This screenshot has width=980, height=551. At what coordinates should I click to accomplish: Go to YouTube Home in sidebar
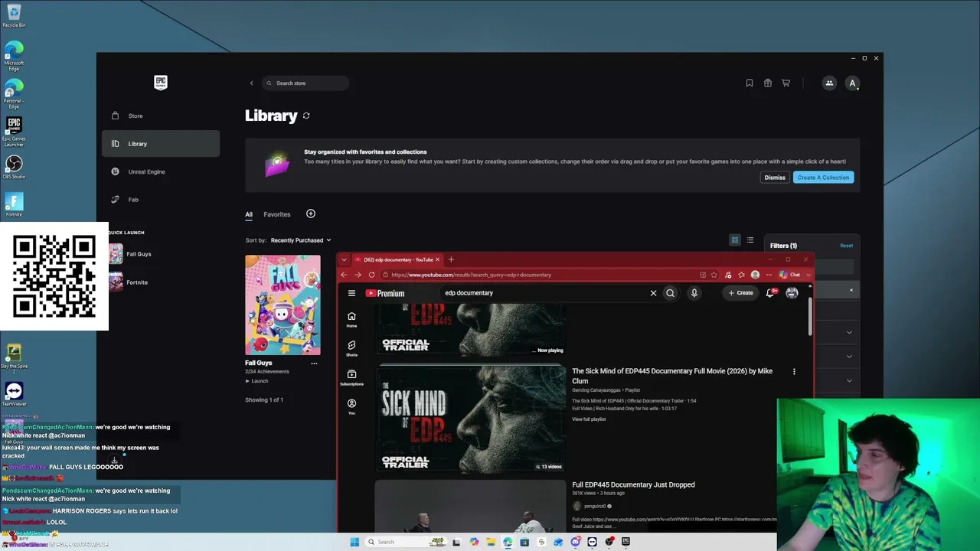[x=351, y=320]
